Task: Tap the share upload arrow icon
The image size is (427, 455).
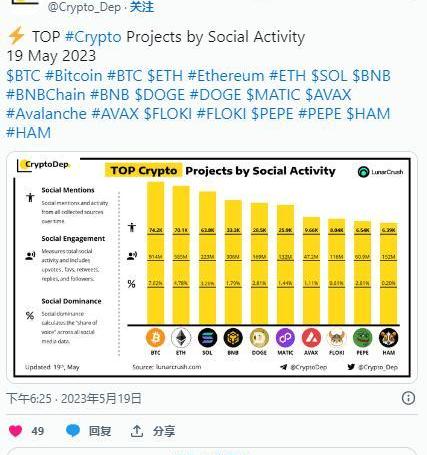Action: (x=137, y=431)
